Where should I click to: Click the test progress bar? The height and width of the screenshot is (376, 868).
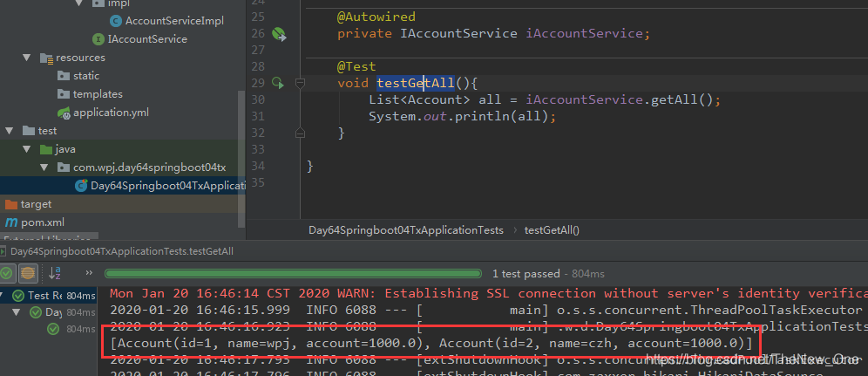click(293, 274)
